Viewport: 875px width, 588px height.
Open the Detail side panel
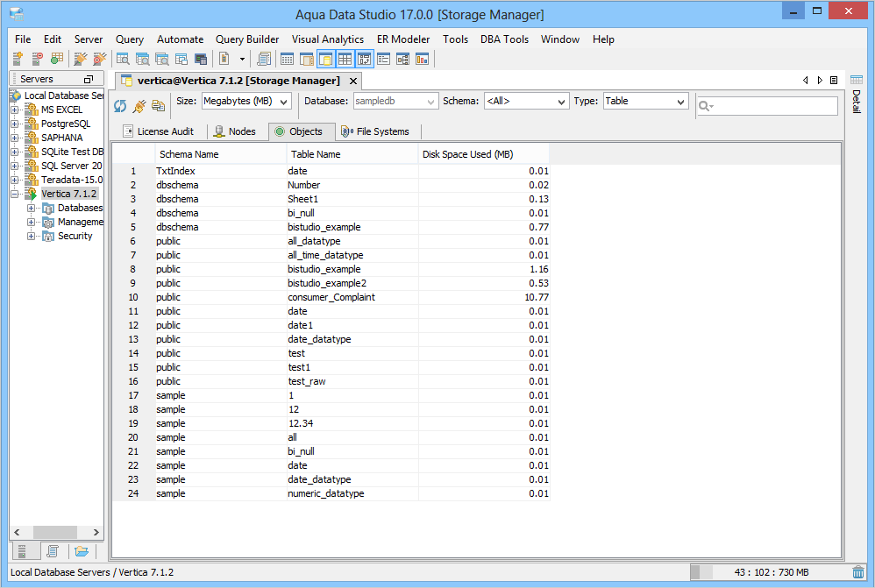point(857,102)
